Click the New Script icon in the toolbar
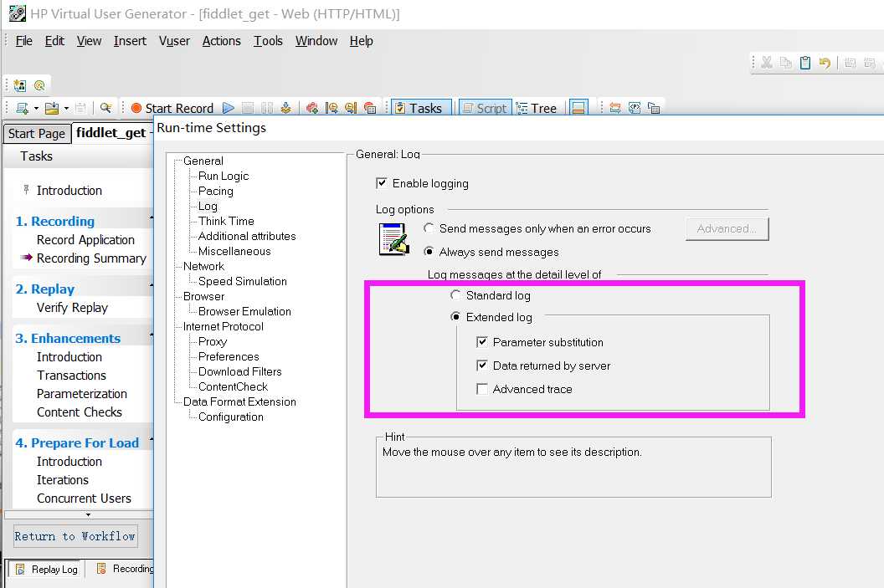The image size is (884, 588). pyautogui.click(x=23, y=108)
